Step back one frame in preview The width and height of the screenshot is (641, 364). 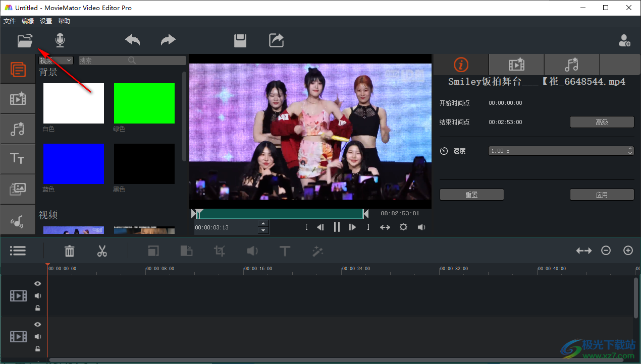click(320, 227)
